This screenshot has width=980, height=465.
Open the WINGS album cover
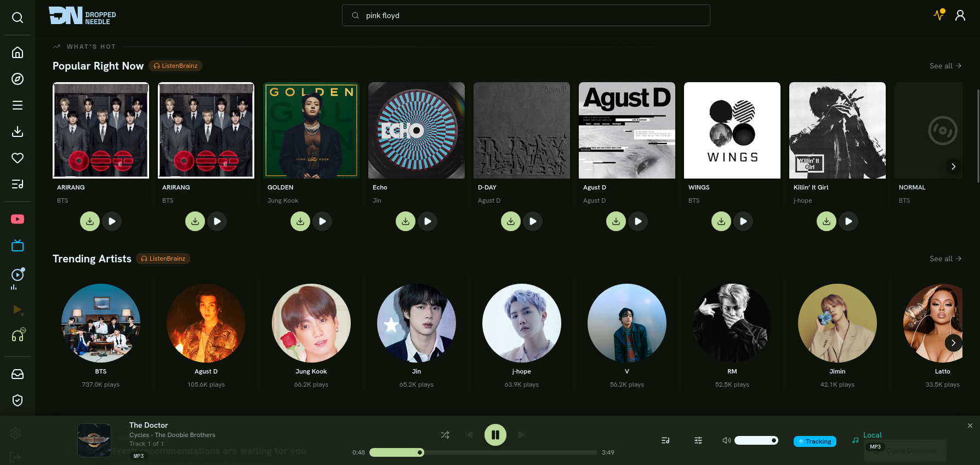[x=732, y=130]
